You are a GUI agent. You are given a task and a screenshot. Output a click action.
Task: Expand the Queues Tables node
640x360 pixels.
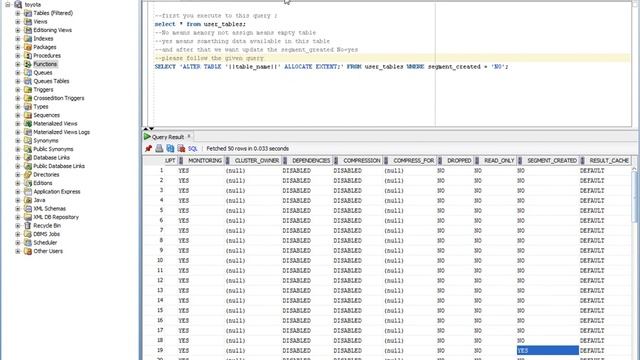pyautogui.click(x=18, y=81)
